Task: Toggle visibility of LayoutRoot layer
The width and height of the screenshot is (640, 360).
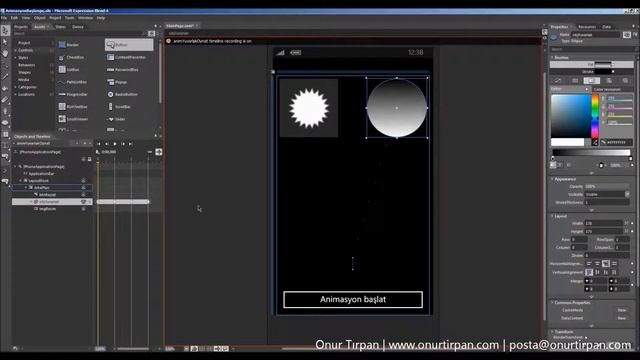Action: 83,180
